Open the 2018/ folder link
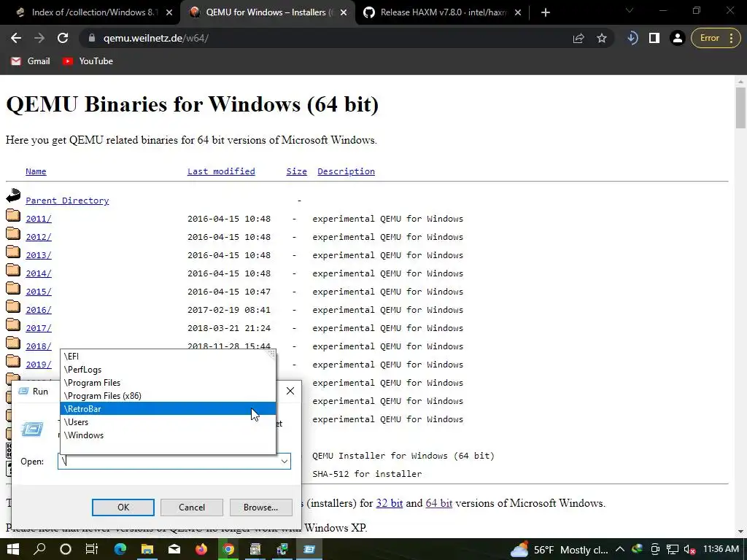Screen dimensions: 747x560 tap(39, 346)
